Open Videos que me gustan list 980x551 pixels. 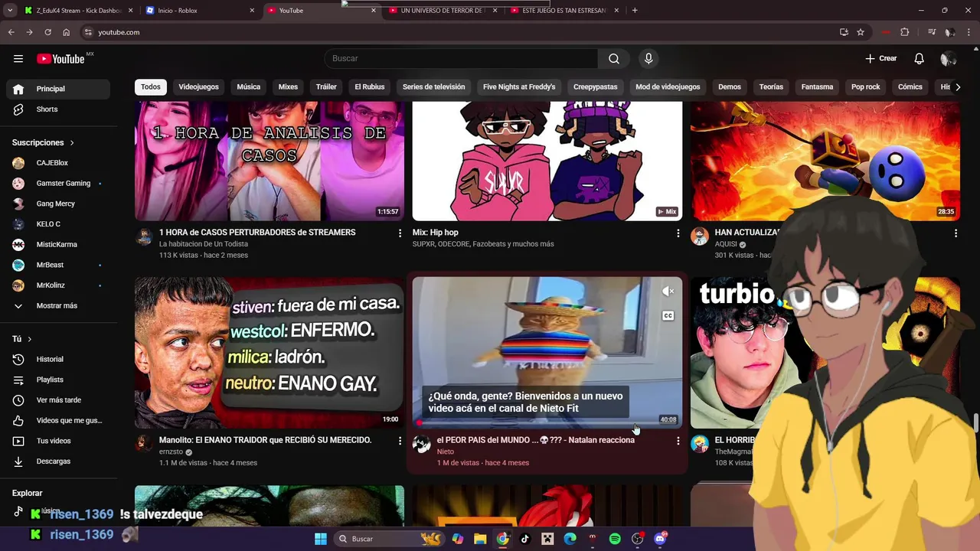point(58,420)
